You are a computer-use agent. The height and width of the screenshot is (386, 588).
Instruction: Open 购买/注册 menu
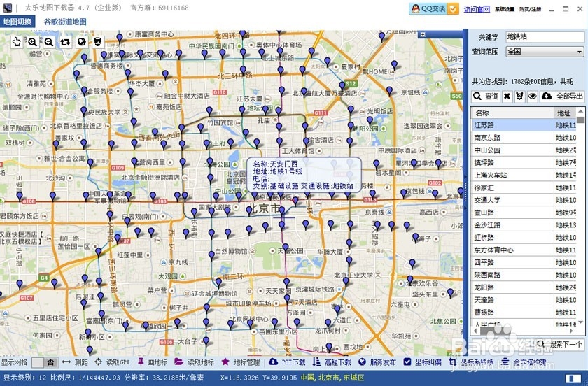pos(531,9)
